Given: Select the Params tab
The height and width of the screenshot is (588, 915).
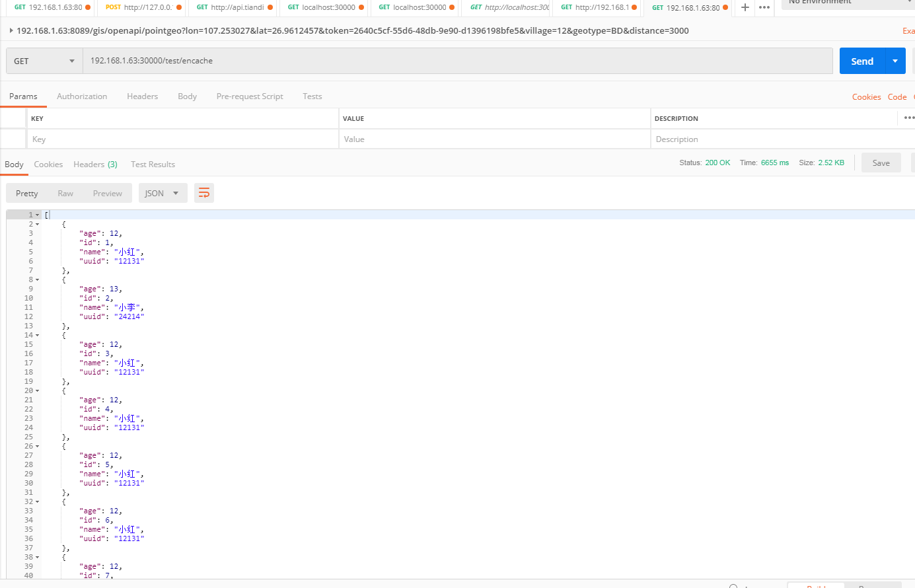Looking at the screenshot, I should click(23, 96).
